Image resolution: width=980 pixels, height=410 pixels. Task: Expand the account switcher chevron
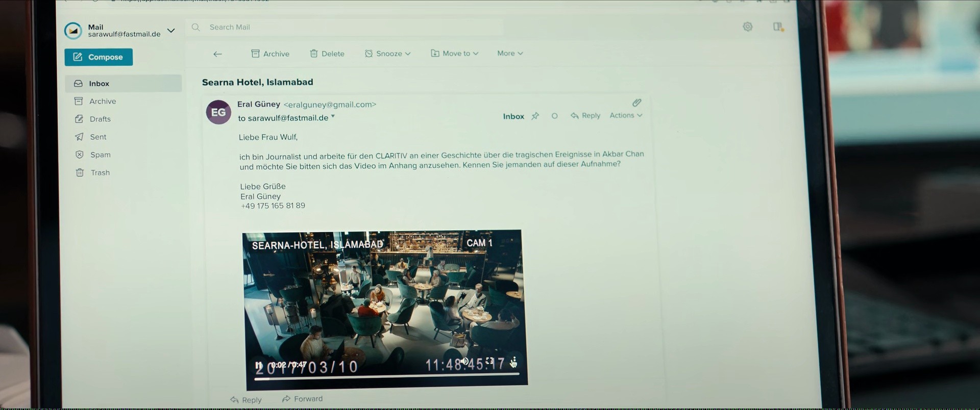(171, 31)
